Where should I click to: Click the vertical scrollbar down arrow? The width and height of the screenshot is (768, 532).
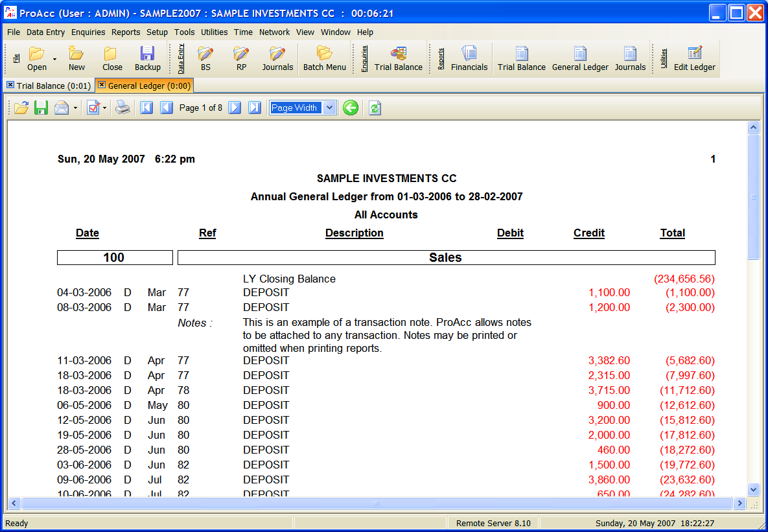point(753,489)
